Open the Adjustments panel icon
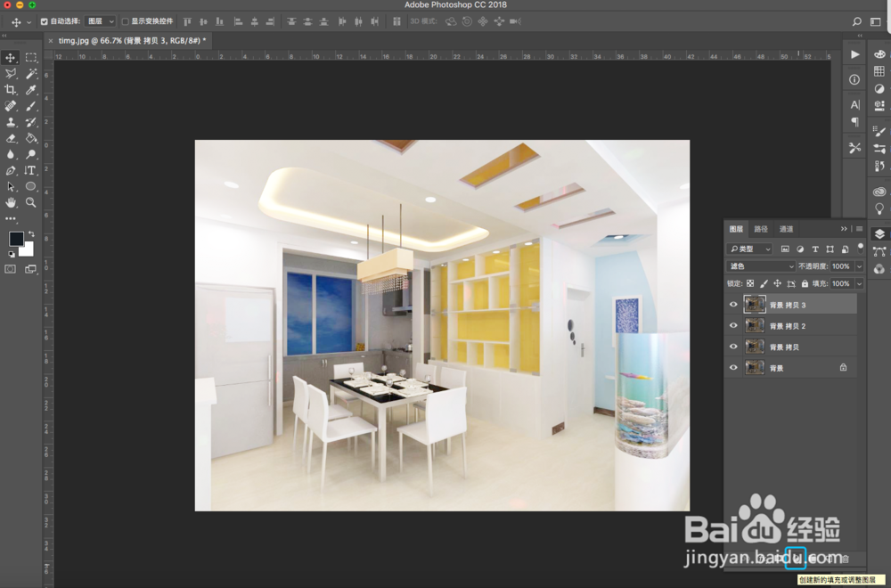Viewport: 891px width, 588px height. [x=879, y=88]
